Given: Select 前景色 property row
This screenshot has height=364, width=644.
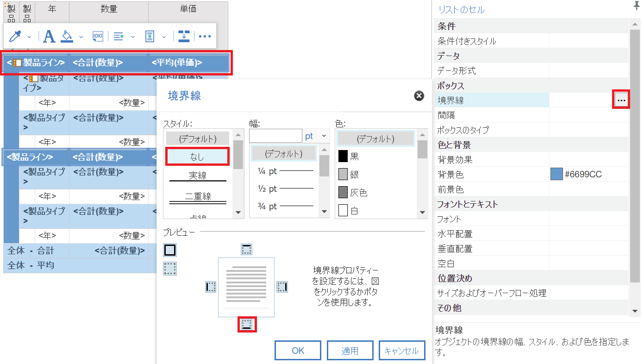Looking at the screenshot, I should (531, 189).
